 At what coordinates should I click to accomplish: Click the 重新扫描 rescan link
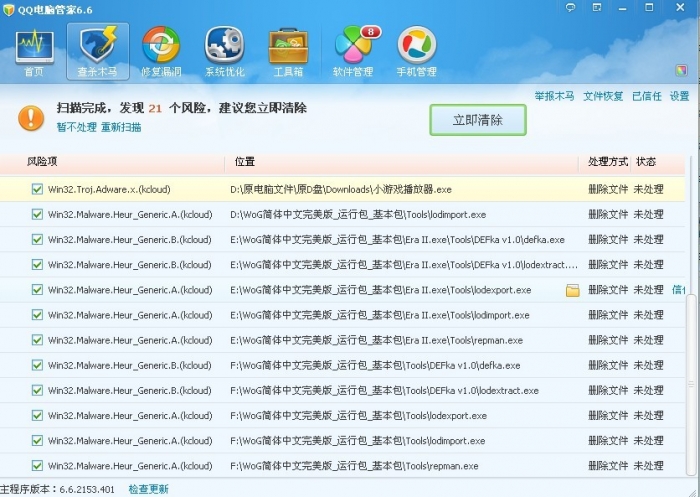point(121,127)
